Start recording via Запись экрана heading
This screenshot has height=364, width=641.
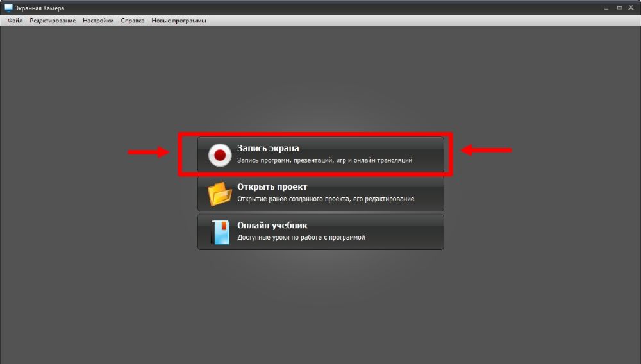point(268,148)
